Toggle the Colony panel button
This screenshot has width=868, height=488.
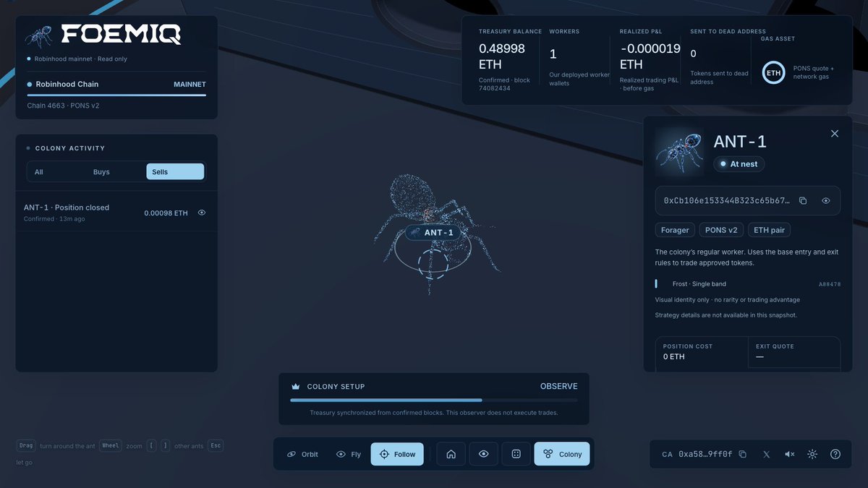pos(562,454)
